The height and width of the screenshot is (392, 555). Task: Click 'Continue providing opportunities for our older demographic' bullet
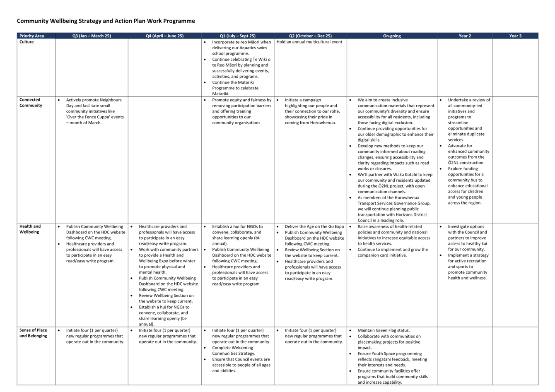[x=396, y=134]
